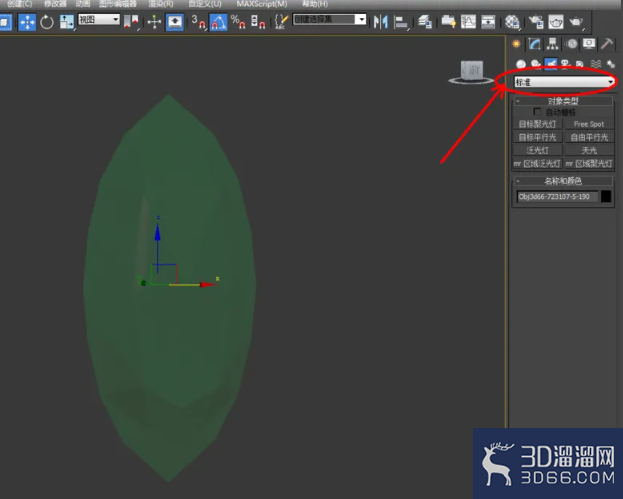Open the 修改器 menu
Viewport: 623px width, 499px height.
(55, 4)
